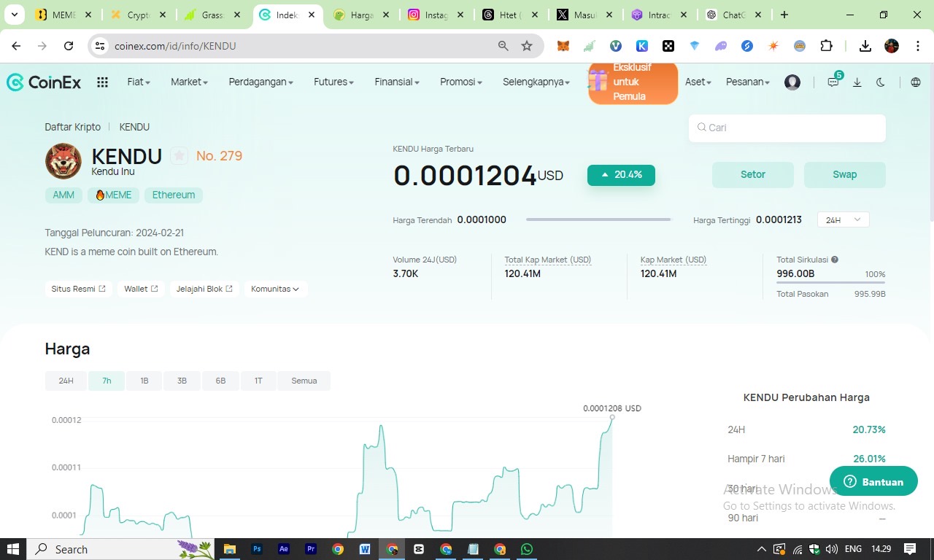Expand the Futures menu
This screenshot has width=934, height=560.
click(334, 82)
